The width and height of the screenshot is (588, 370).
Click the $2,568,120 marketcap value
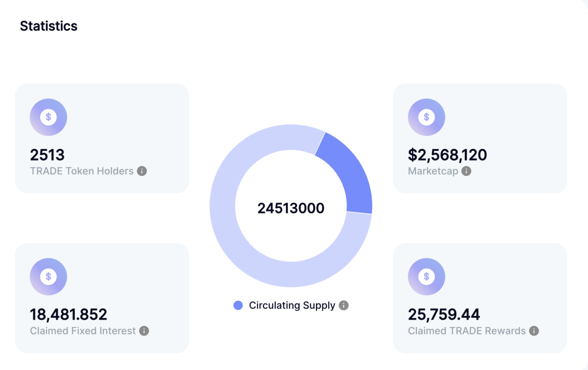pyautogui.click(x=447, y=155)
